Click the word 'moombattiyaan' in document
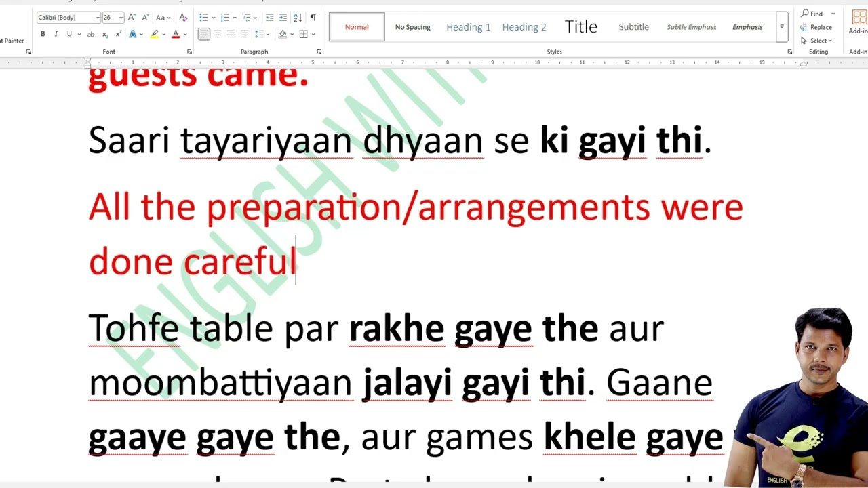Screen dimensions: 868x488 tap(220, 384)
